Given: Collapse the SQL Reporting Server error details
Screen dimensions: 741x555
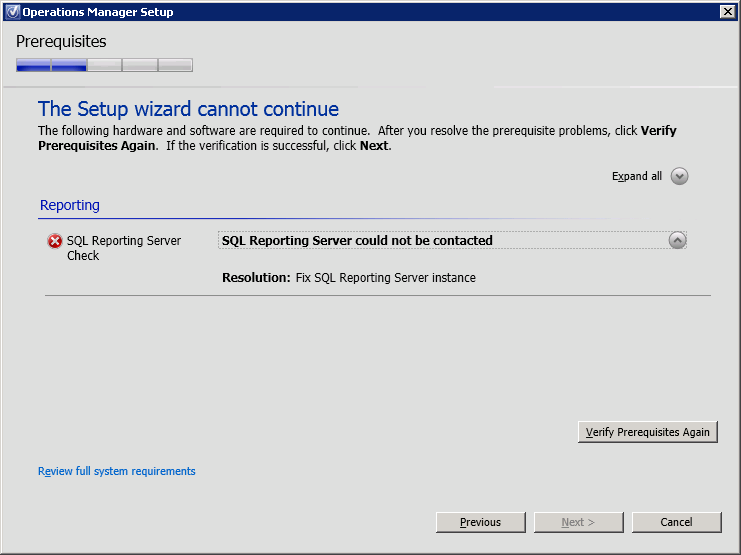Looking at the screenshot, I should click(677, 240).
